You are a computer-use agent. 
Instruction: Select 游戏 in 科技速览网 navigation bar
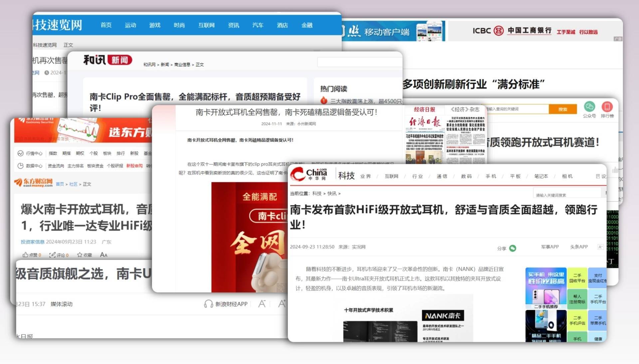pyautogui.click(x=155, y=25)
